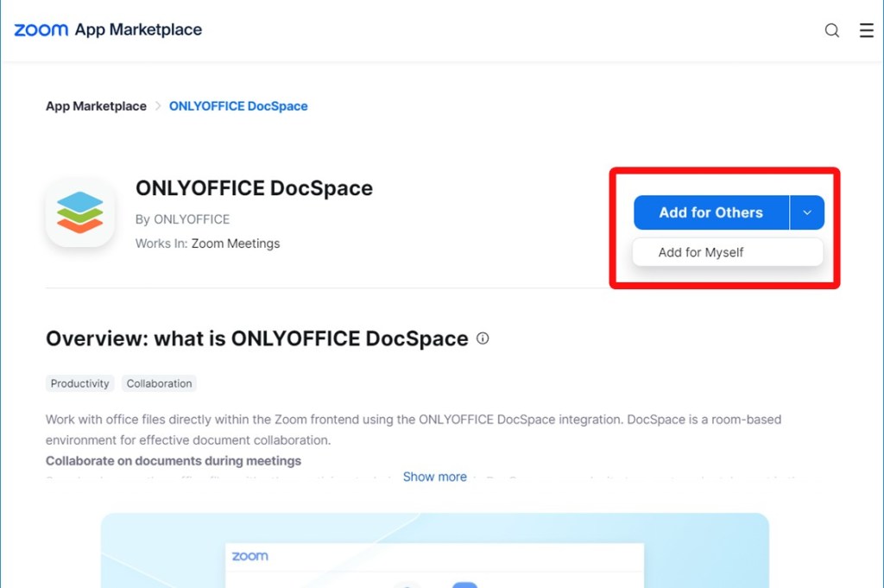Select the Productivity category tag

point(80,383)
